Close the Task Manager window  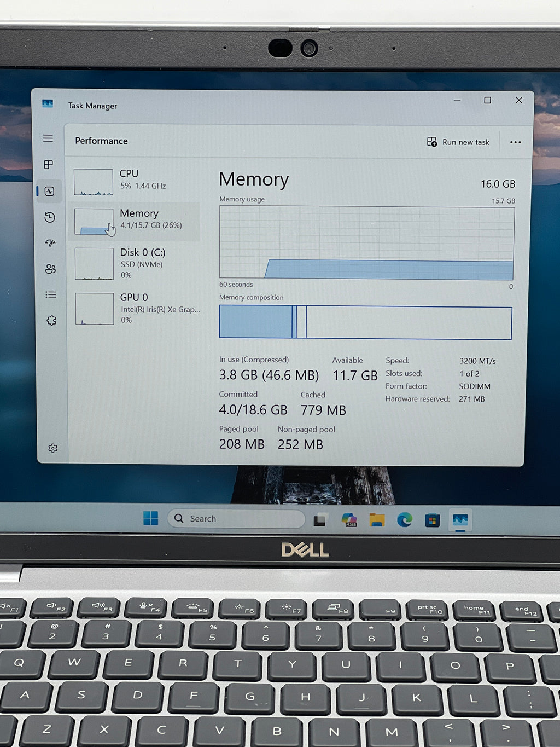518,100
